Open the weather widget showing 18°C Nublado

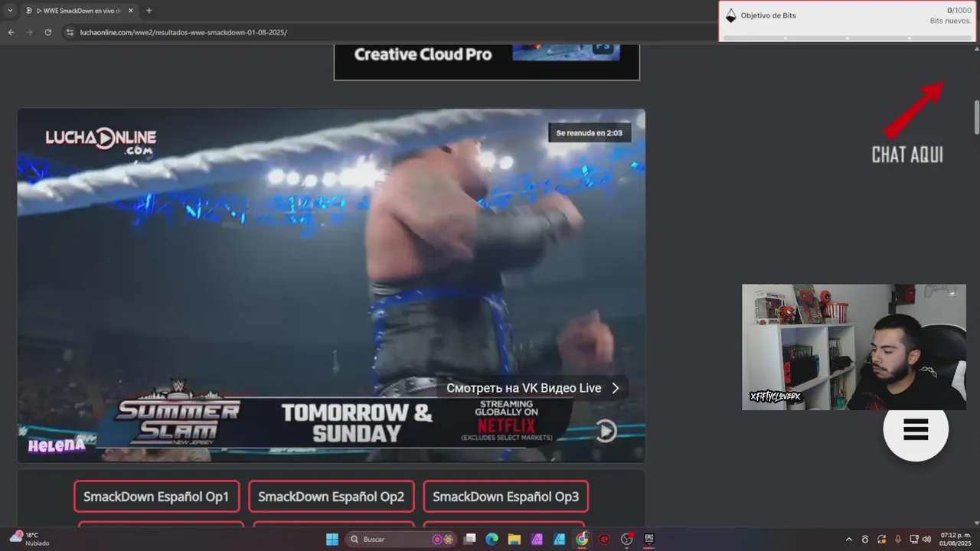tap(29, 539)
